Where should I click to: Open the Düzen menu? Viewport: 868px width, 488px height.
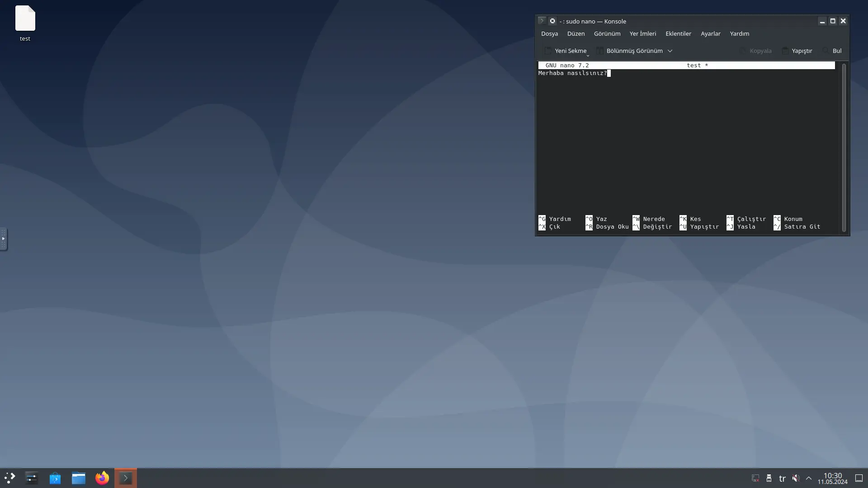576,33
